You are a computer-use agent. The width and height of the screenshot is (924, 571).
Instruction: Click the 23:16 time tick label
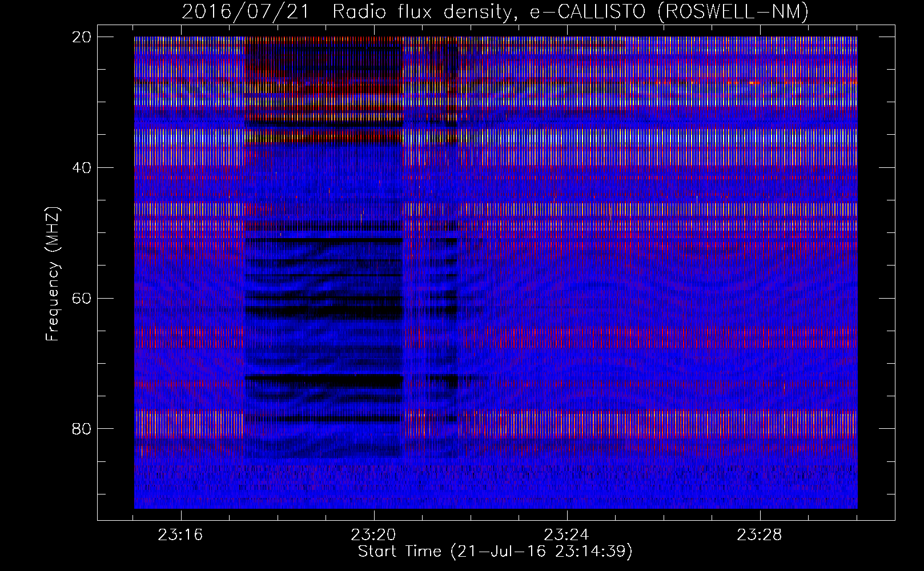(180, 535)
